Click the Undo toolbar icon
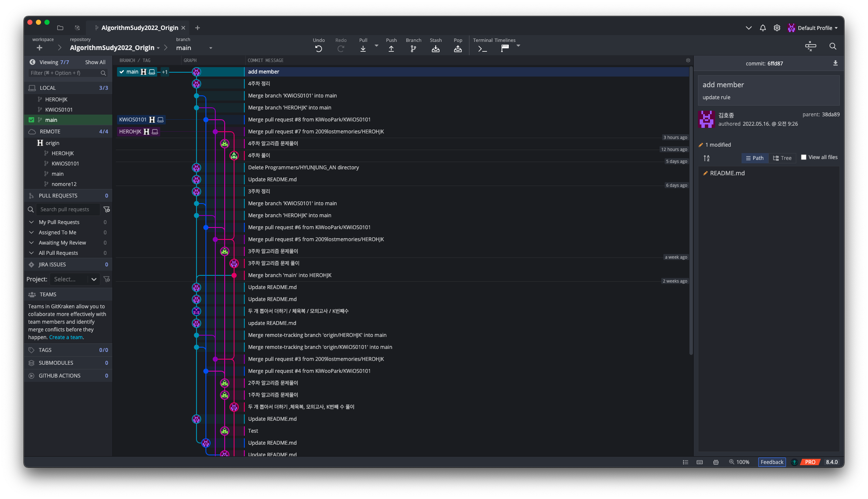This screenshot has height=499, width=868. click(318, 49)
